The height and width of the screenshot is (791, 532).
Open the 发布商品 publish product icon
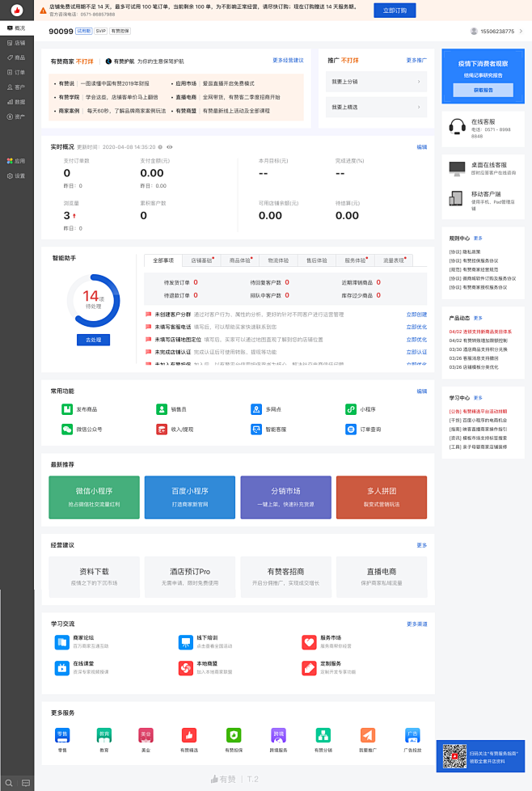[x=67, y=409]
